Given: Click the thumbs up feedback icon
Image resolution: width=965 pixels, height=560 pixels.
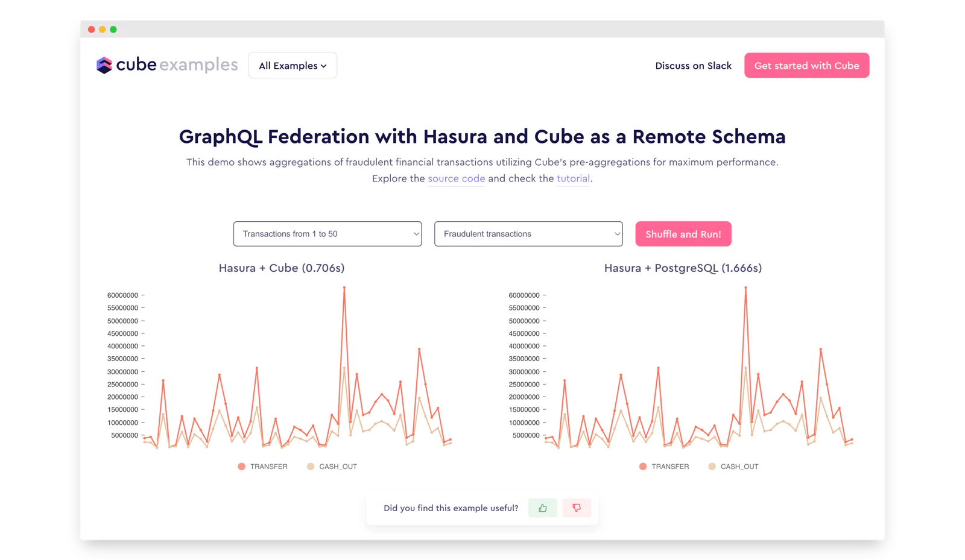Looking at the screenshot, I should pyautogui.click(x=543, y=508).
